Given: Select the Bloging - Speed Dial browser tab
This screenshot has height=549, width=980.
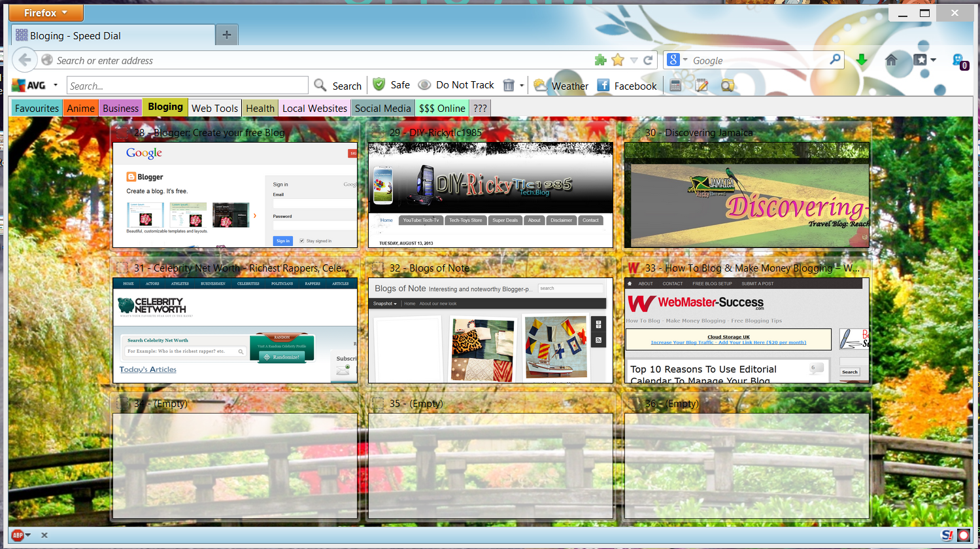Looking at the screenshot, I should pyautogui.click(x=112, y=35).
